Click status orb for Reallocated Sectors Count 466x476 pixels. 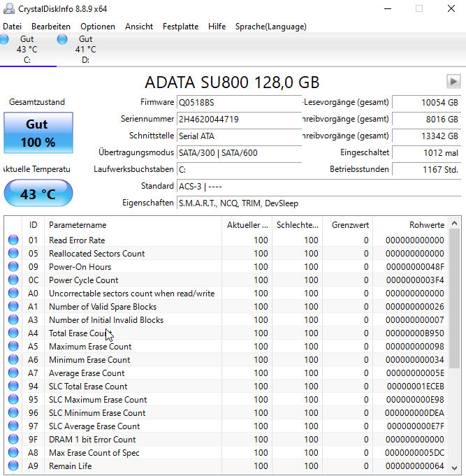[13, 253]
